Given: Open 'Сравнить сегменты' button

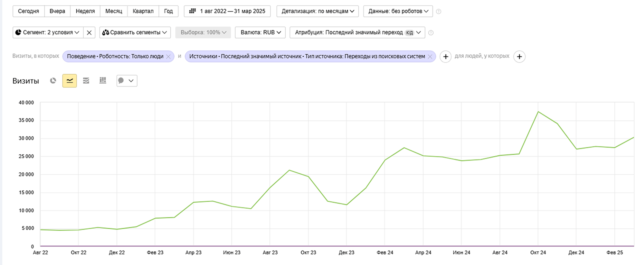Looking at the screenshot, I should 135,32.
